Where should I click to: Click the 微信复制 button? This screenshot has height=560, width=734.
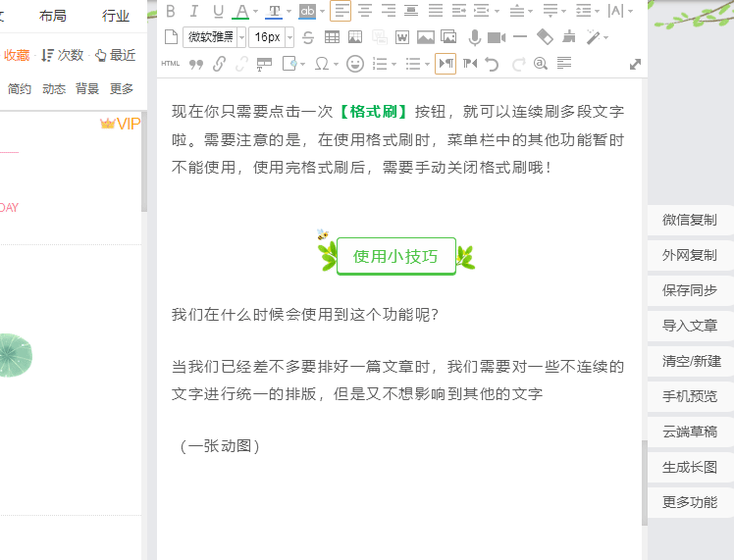pyautogui.click(x=690, y=220)
